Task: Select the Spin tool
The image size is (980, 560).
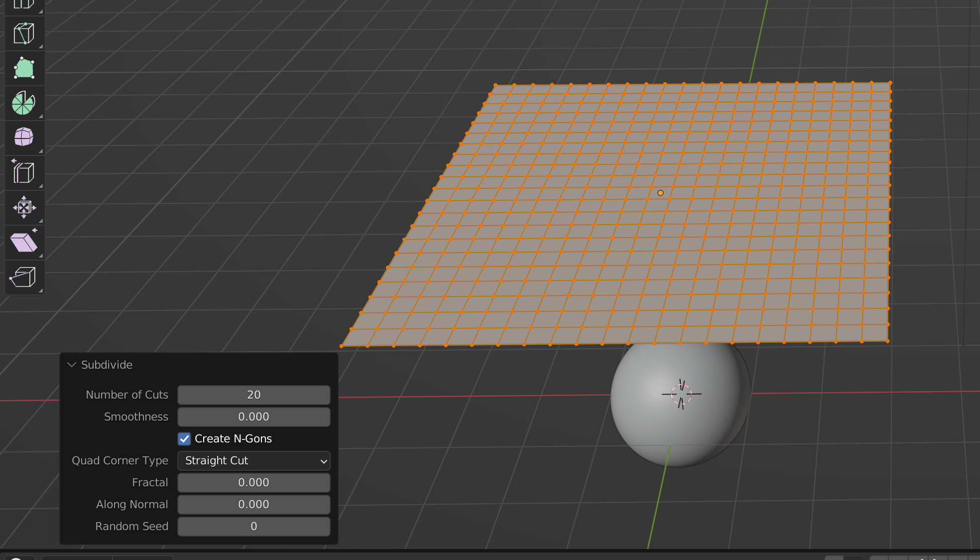Action: pyautogui.click(x=24, y=103)
